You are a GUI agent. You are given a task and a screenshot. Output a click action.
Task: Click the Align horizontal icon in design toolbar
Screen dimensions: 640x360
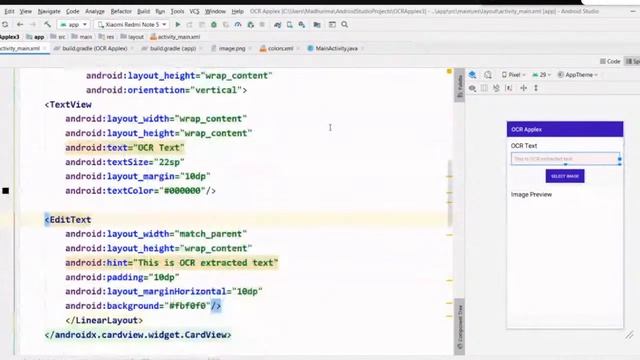[524, 88]
